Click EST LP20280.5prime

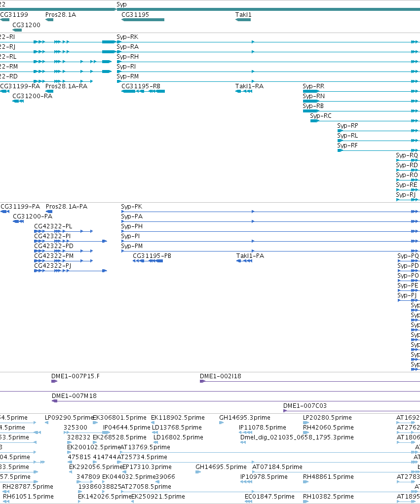(327, 418)
